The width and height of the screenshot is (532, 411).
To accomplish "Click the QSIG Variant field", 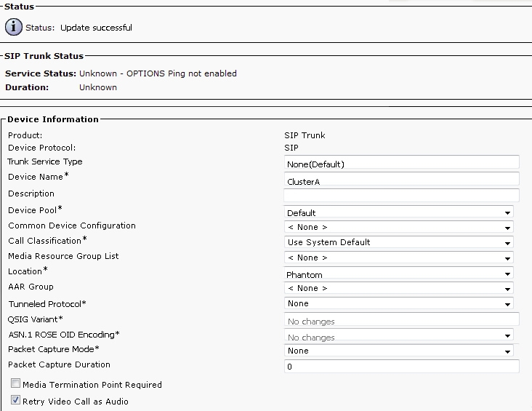I will [401, 320].
